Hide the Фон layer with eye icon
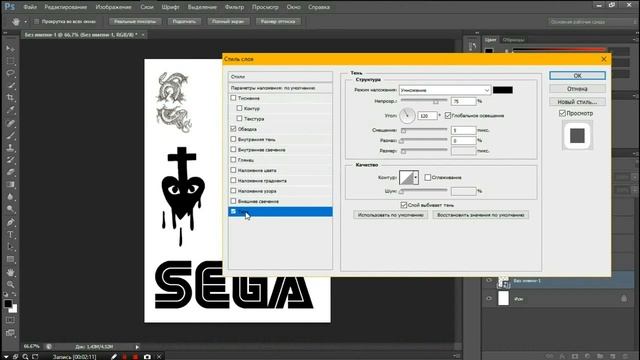This screenshot has width=640, height=360. (x=489, y=299)
